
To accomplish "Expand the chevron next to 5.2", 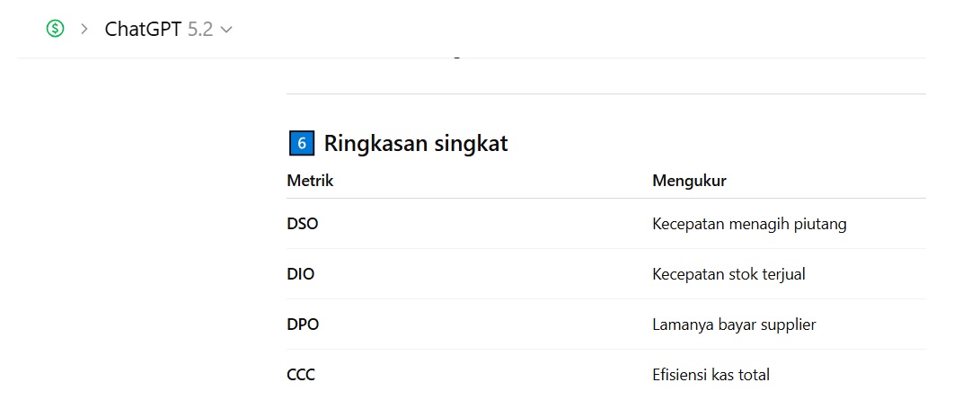I will coord(226,30).
